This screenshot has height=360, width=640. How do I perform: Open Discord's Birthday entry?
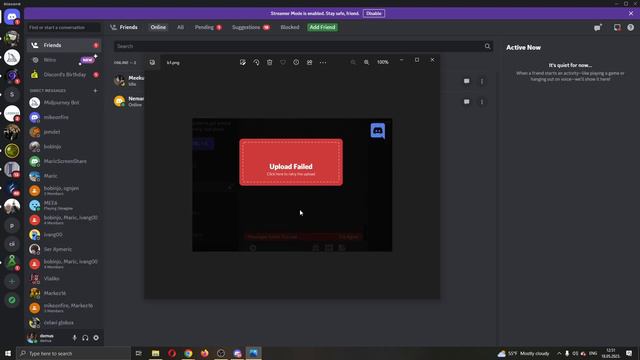click(x=64, y=75)
